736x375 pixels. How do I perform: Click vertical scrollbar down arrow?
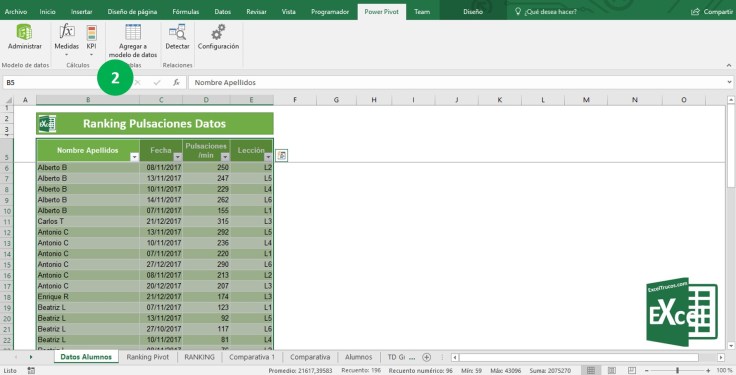click(x=731, y=346)
